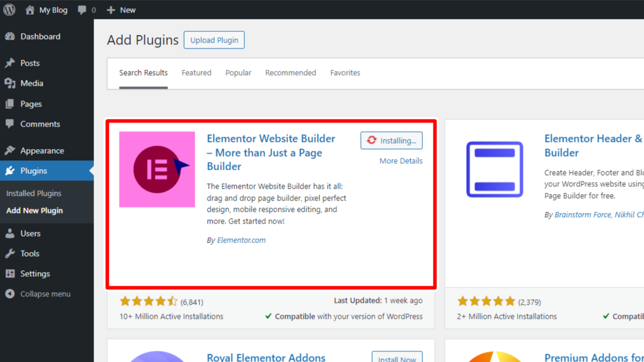
Task: Open the Elementor.com author link
Action: pos(241,240)
